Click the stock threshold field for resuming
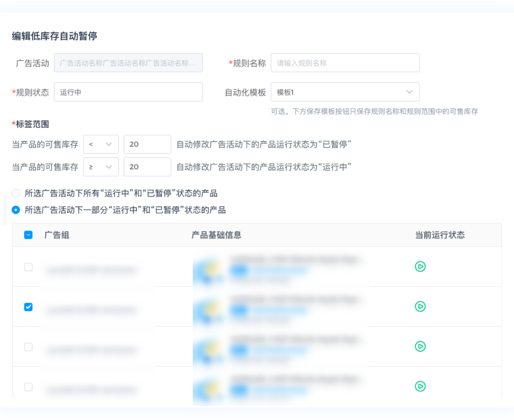 147,167
